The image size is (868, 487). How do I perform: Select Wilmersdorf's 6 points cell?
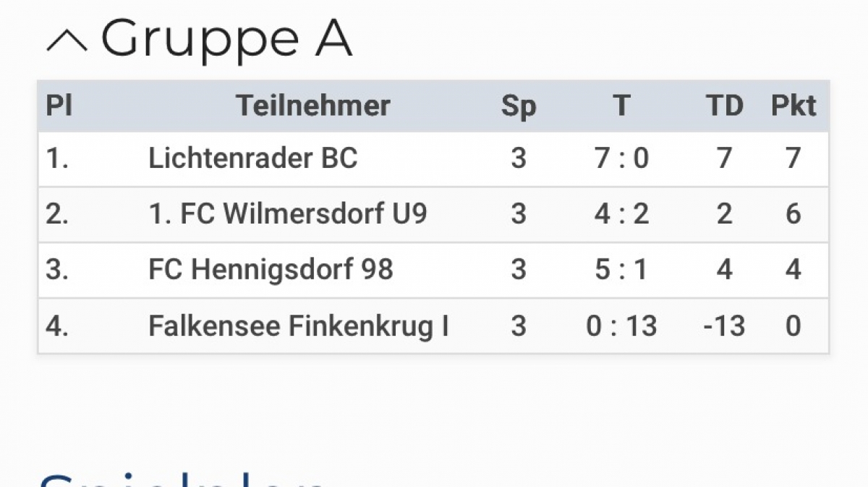tap(793, 214)
